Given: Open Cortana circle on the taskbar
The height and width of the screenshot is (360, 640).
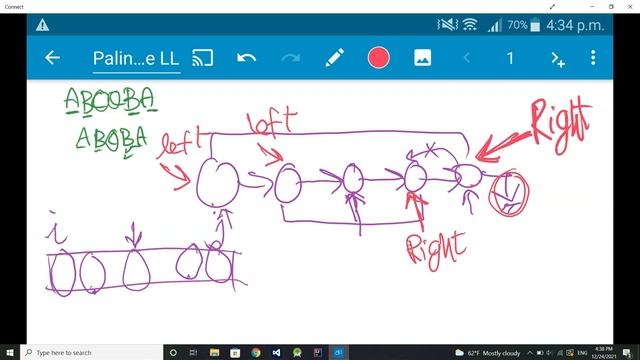Looking at the screenshot, I should 173,352.
